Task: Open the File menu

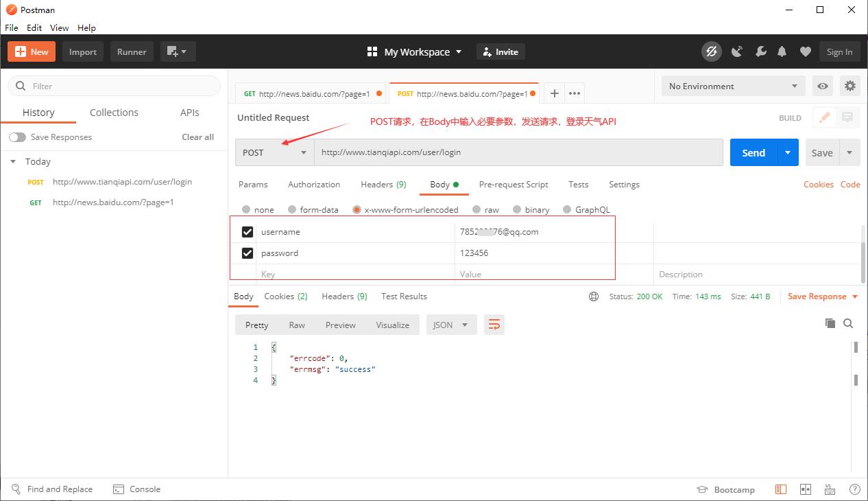Action: 12,27
